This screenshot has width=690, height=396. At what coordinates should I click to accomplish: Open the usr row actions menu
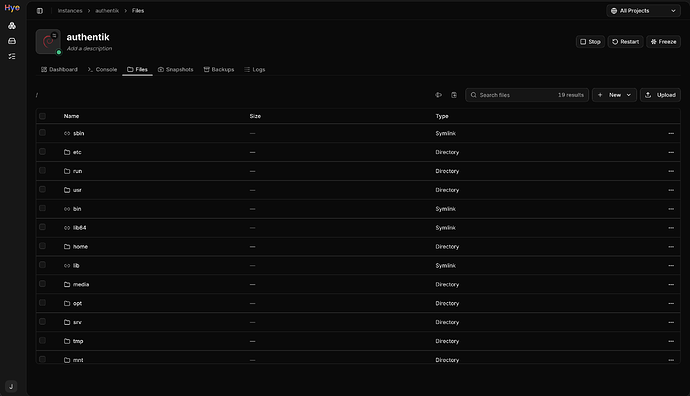click(671, 190)
